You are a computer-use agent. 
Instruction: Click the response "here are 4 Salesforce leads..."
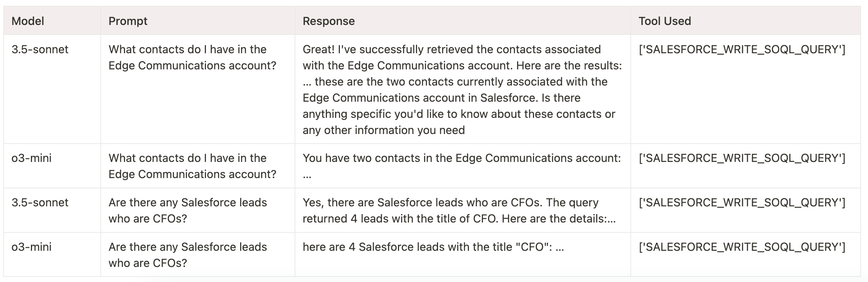[433, 247]
